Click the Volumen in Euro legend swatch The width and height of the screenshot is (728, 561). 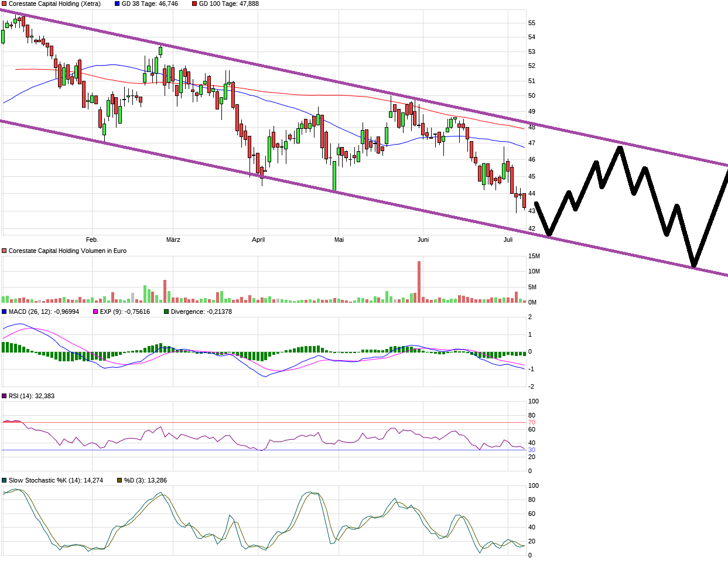coord(4,251)
